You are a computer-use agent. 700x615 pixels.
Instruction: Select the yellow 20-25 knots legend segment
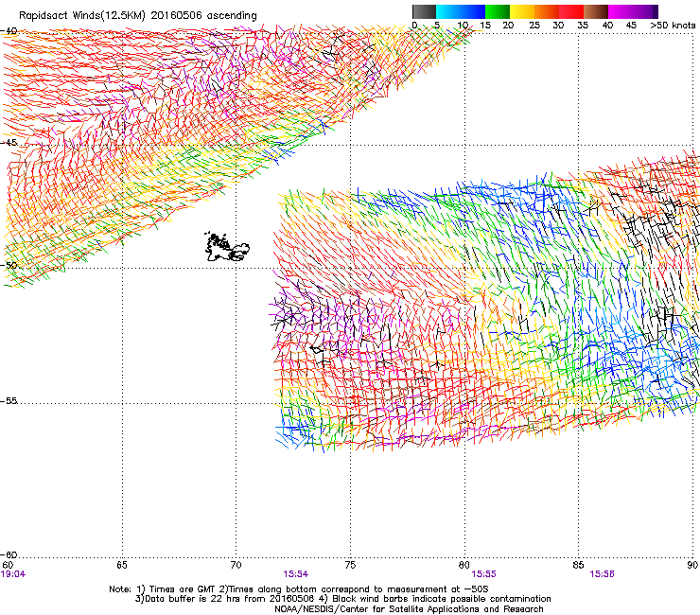522,11
